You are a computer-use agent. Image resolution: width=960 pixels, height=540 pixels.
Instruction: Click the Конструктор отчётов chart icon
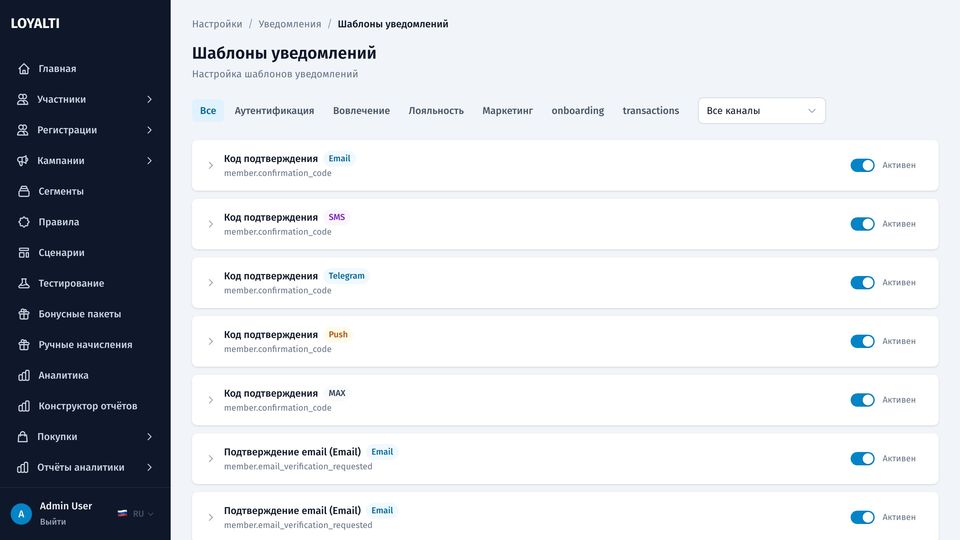[24, 406]
